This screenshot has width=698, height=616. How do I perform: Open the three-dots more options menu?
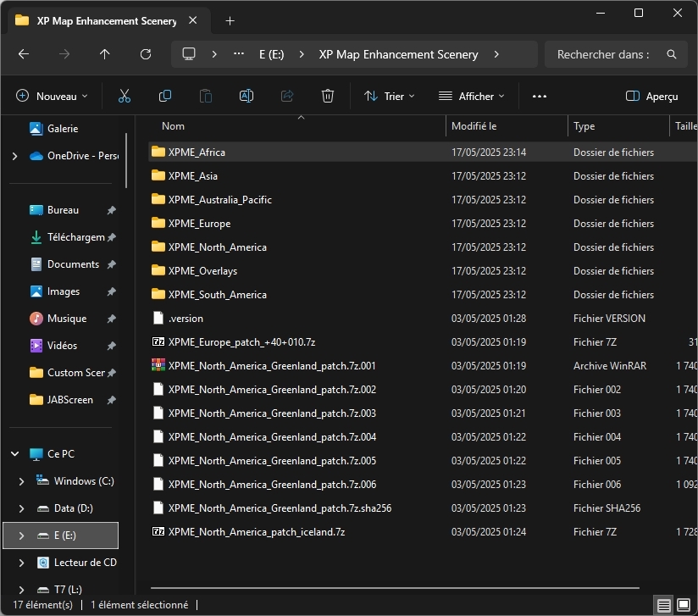540,97
